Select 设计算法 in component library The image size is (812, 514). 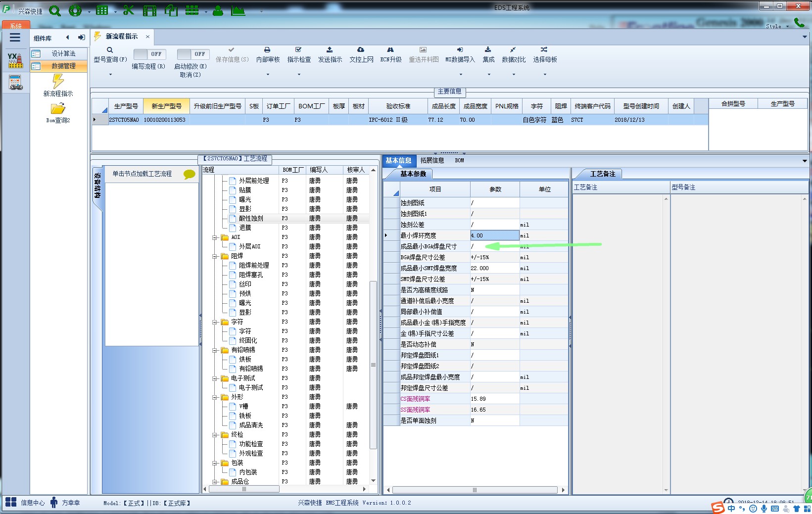tap(58, 53)
